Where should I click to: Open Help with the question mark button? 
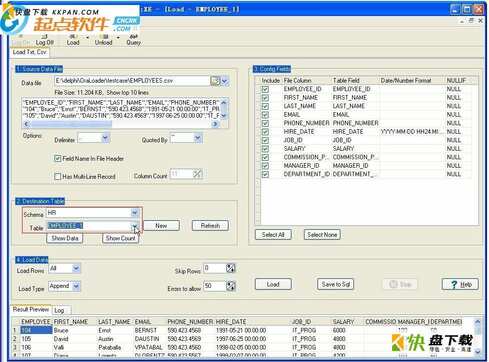pyautogui.click(x=460, y=284)
